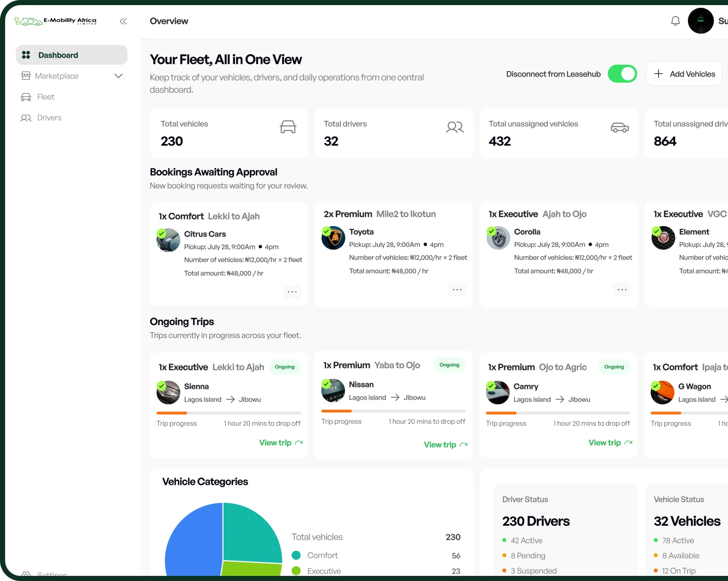728x581 pixels.
Task: Click the Sienna trip progress bar
Action: click(x=229, y=413)
